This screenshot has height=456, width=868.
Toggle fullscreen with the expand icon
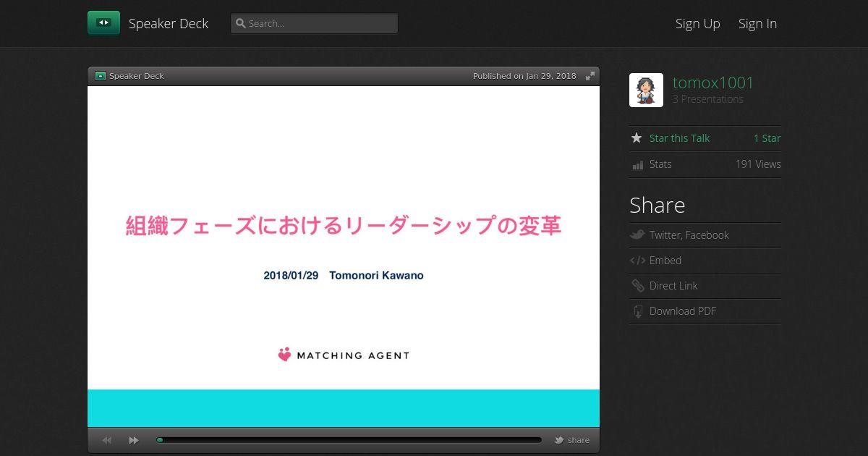coord(590,76)
